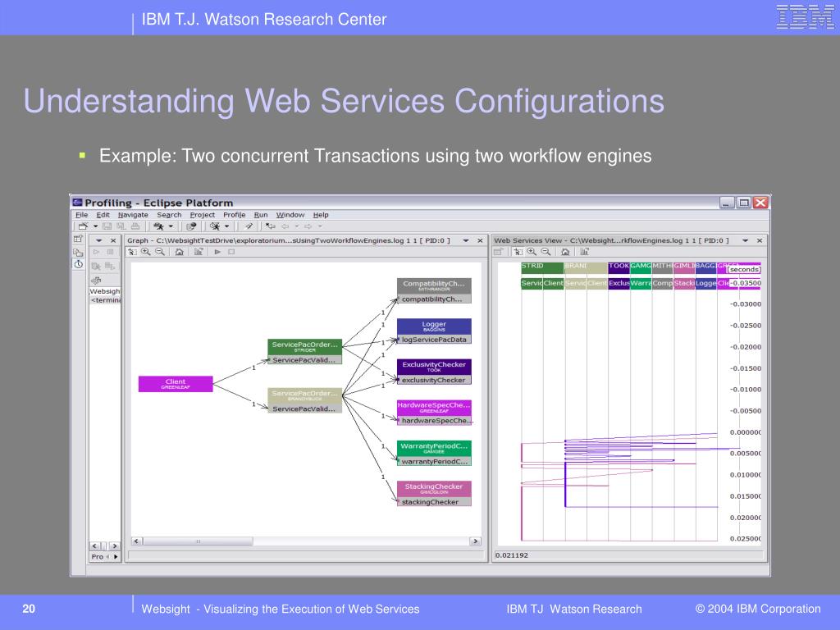Select the Websight entry in monitor panel
Screen dimensions: 840x630
coord(105,291)
